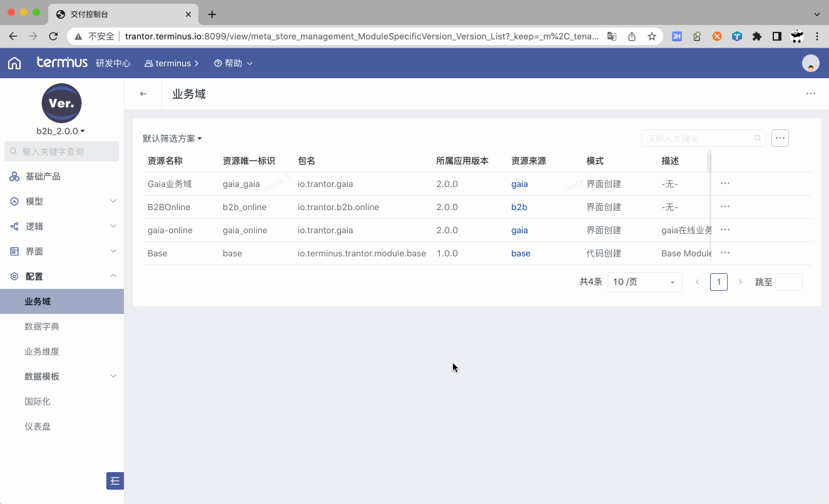Click the 代码创建 mode cell
Viewport: 829px width, 504px height.
pyautogui.click(x=604, y=253)
